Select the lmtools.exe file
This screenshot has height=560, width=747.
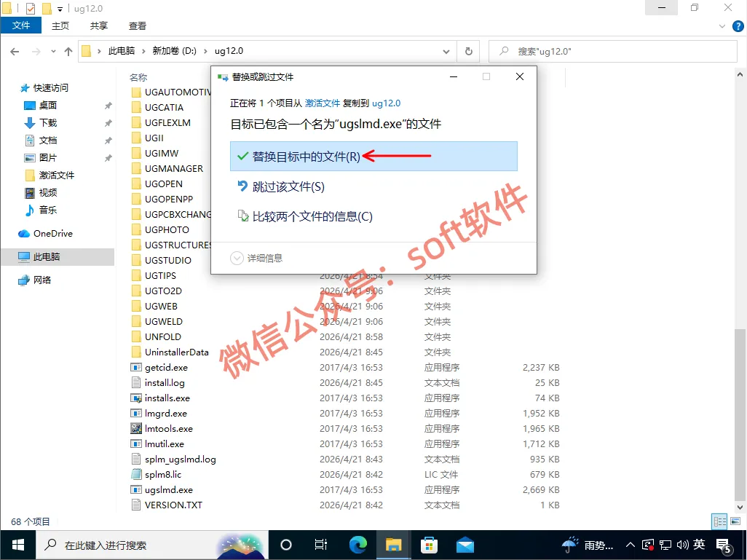(x=168, y=428)
